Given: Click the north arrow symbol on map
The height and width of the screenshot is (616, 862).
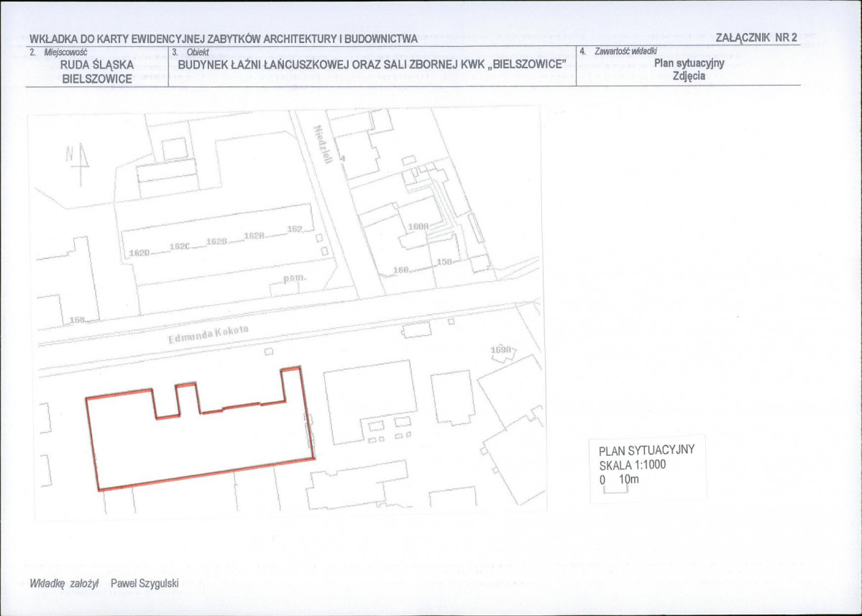Looking at the screenshot, I should 78,163.
